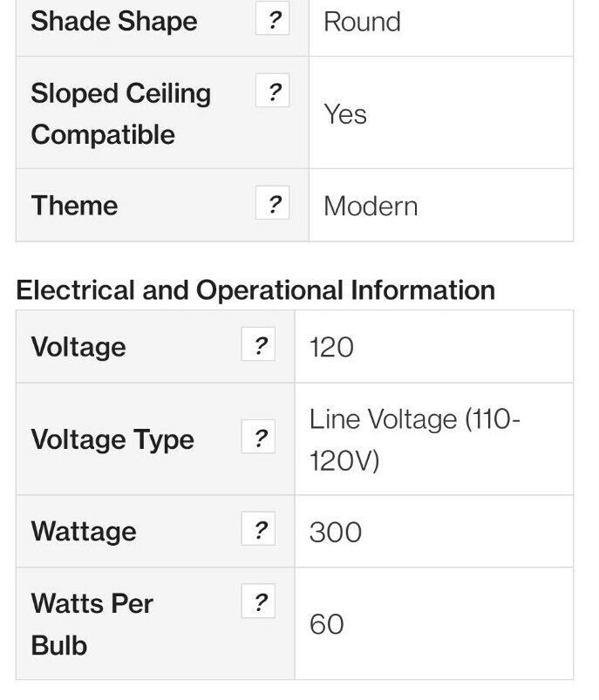Image resolution: width=599 pixels, height=700 pixels.
Task: Open the Shade Shape help icon
Action: click(273, 18)
